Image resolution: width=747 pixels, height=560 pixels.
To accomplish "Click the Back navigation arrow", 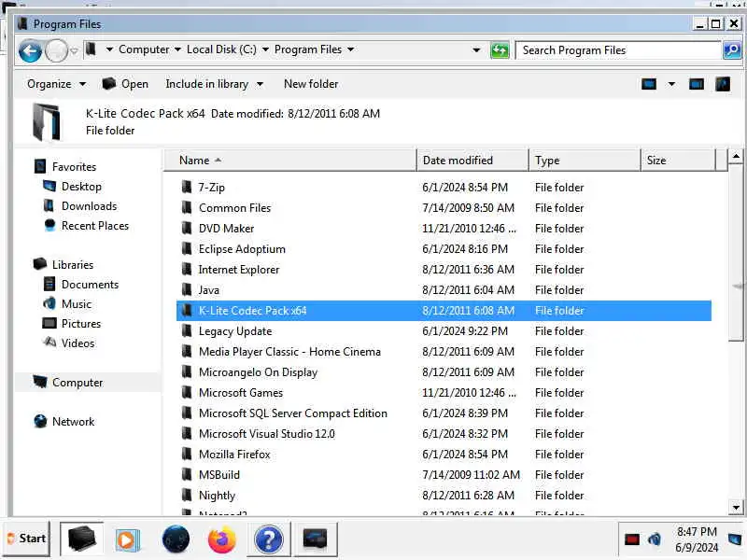I will 30,50.
